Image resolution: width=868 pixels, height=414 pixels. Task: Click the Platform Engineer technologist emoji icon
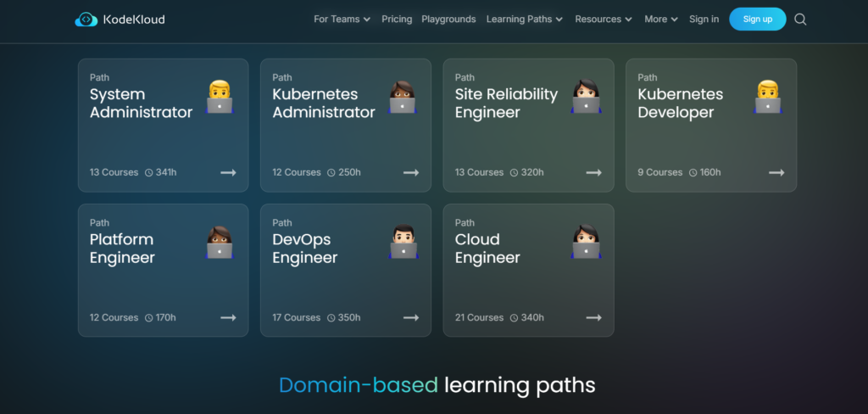click(220, 242)
